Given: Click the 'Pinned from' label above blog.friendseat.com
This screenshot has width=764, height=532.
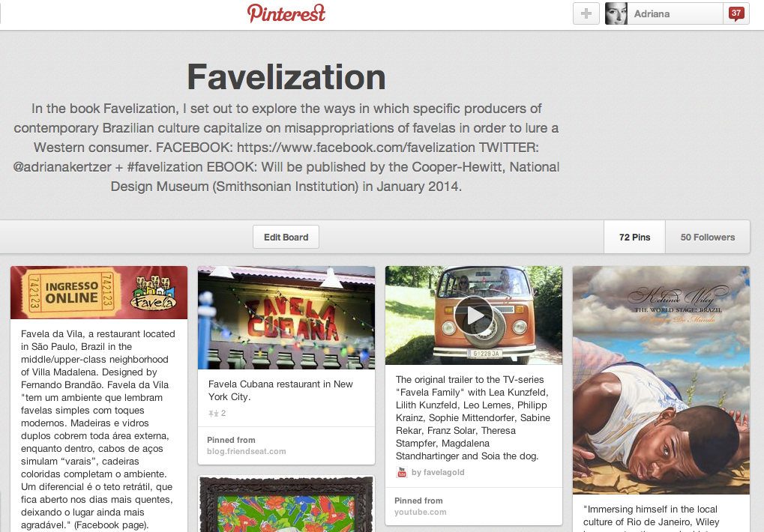Looking at the screenshot, I should coord(231,440).
